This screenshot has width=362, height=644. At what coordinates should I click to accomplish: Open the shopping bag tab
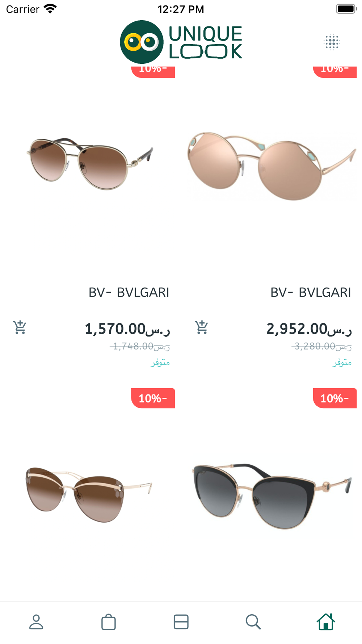pos(109,622)
